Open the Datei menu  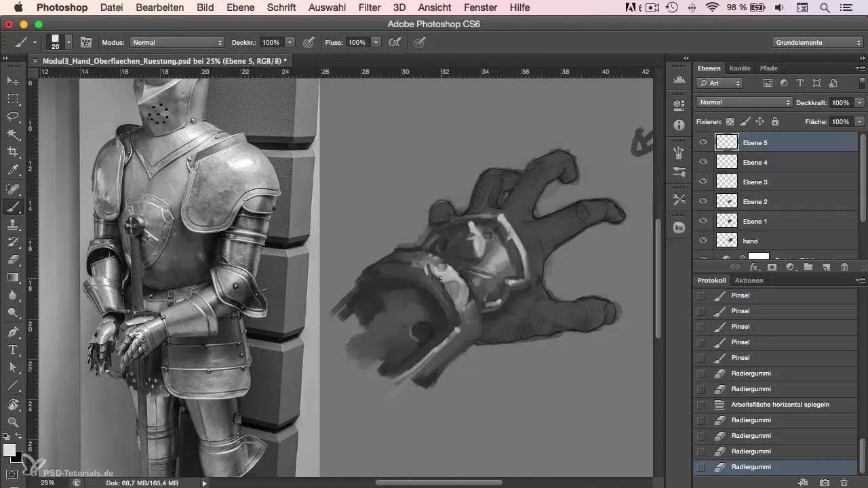(111, 7)
